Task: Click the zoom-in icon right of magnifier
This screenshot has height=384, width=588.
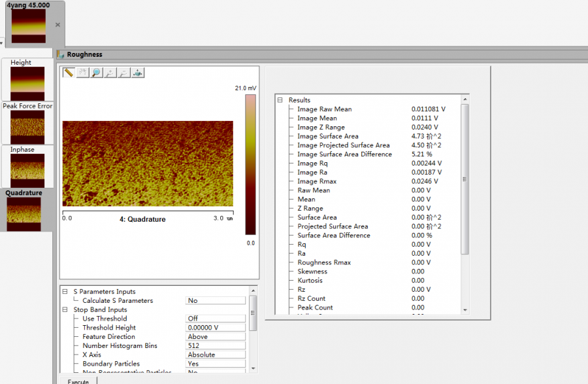Action: 110,73
